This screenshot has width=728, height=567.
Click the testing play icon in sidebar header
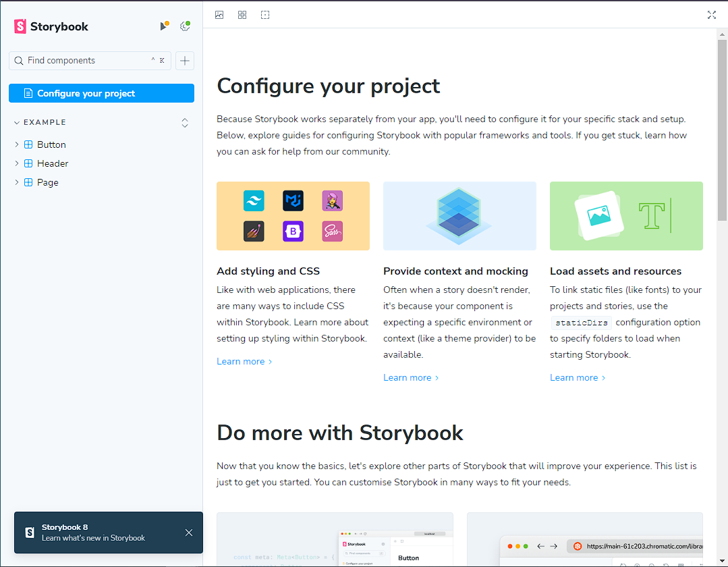pyautogui.click(x=164, y=26)
